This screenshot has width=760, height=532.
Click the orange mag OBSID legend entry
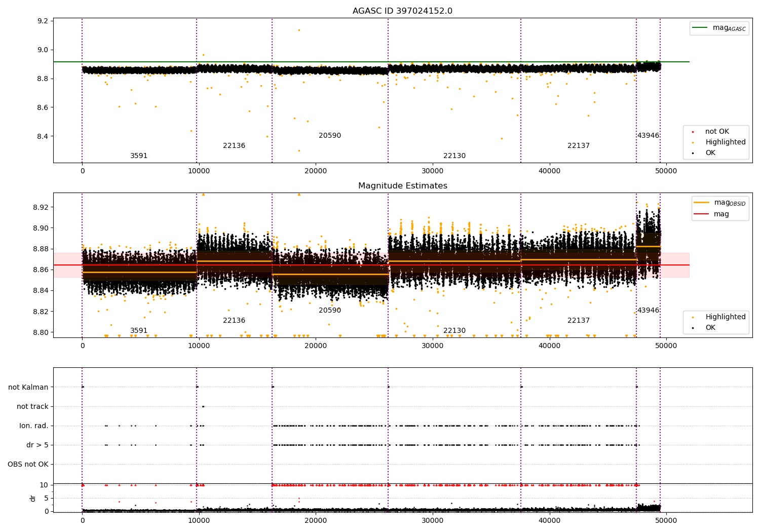tap(719, 203)
